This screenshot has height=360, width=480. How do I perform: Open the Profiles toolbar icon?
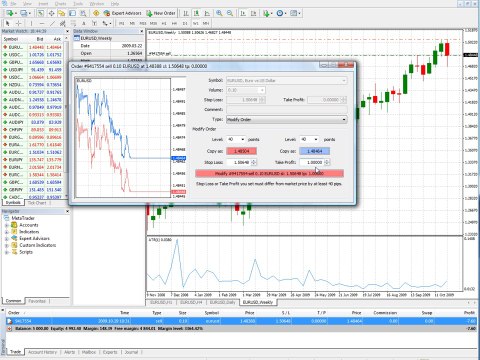click(24, 13)
